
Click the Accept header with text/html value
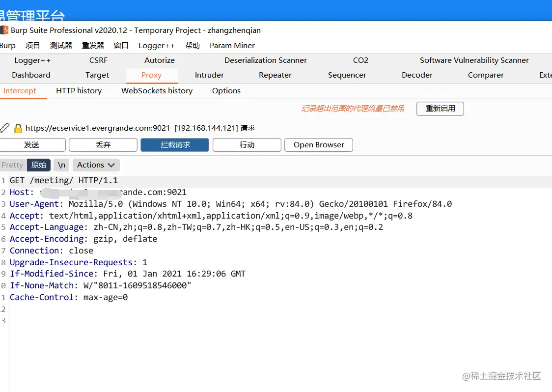(211, 216)
